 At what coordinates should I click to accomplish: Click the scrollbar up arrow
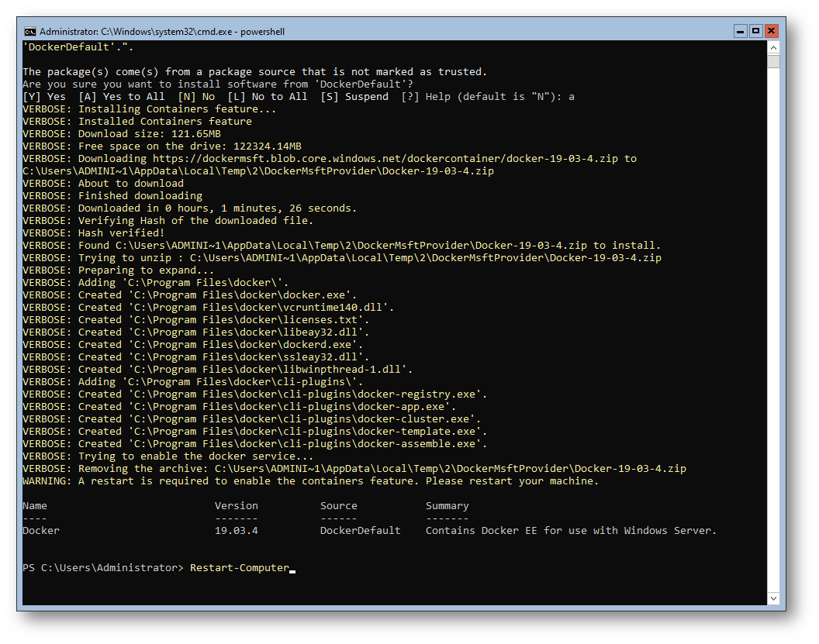pyautogui.click(x=773, y=47)
